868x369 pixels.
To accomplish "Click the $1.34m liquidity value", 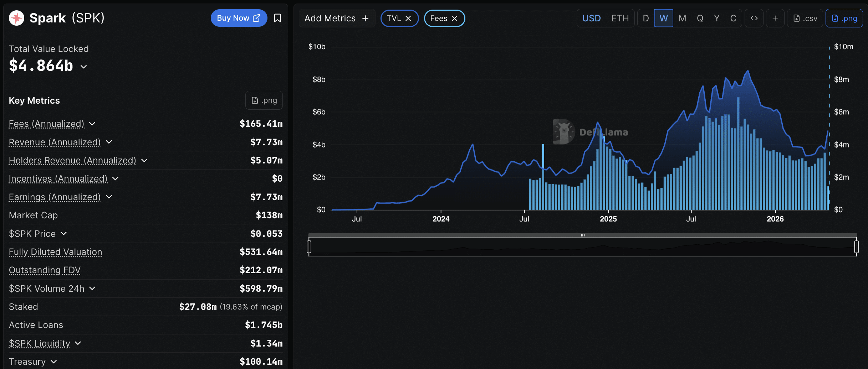I will coord(266,343).
